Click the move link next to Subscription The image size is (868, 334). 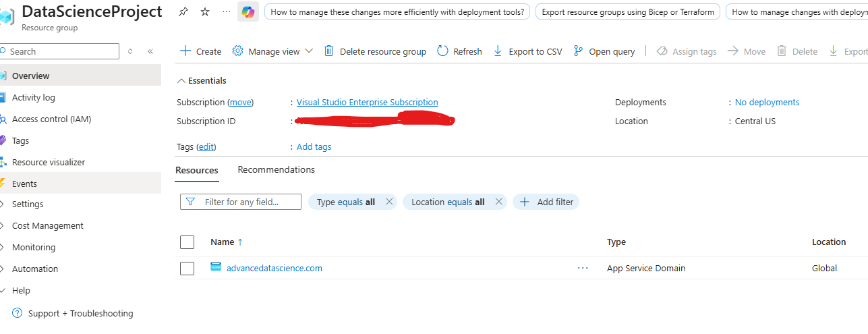coord(240,102)
